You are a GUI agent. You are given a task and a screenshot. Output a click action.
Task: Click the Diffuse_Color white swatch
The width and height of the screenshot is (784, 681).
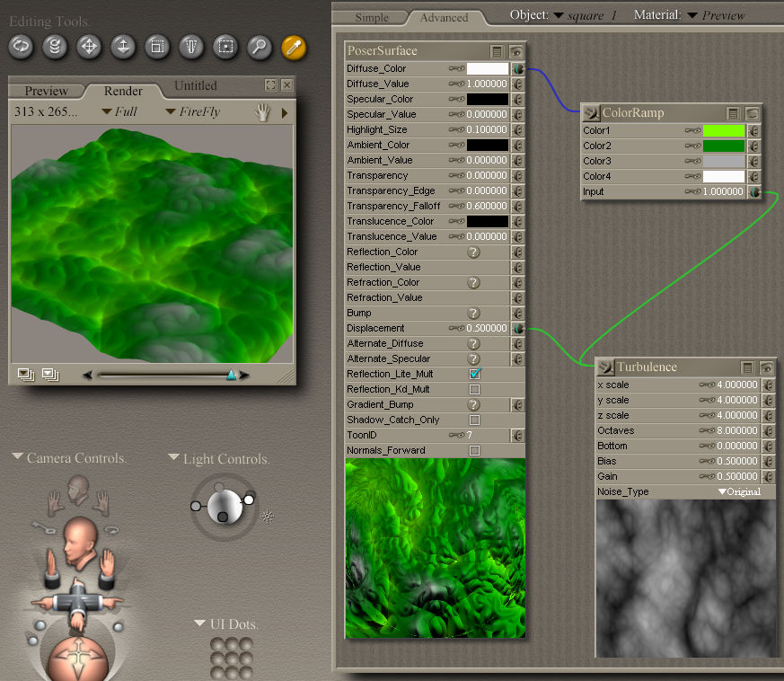[487, 68]
